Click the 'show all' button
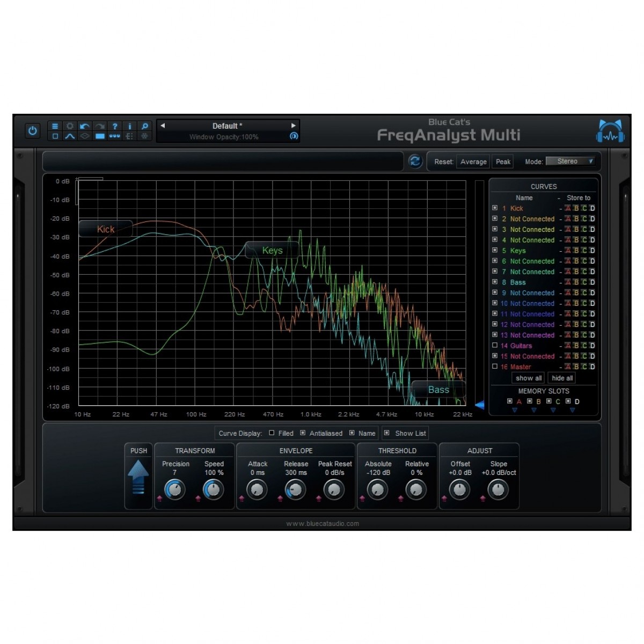 tap(528, 378)
